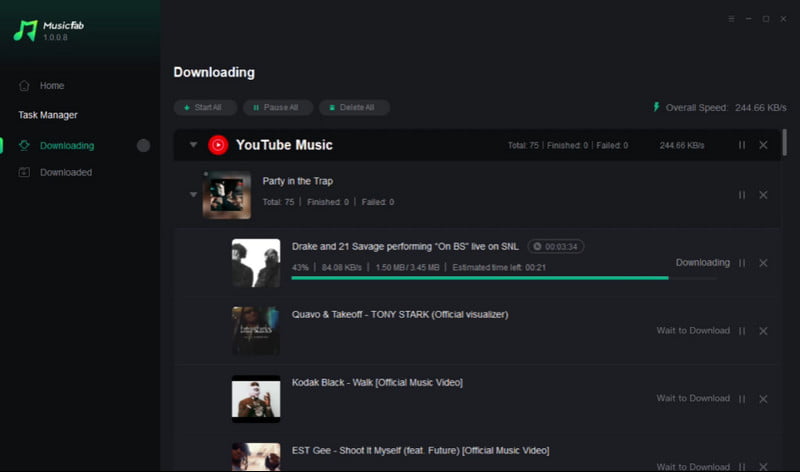800x472 pixels.
Task: Collapse the Party in the Trap playlist
Action: [x=193, y=194]
